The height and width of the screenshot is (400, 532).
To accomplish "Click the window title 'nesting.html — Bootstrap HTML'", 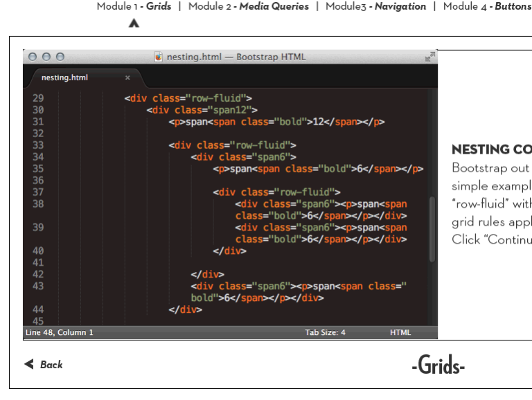I will pyautogui.click(x=236, y=57).
